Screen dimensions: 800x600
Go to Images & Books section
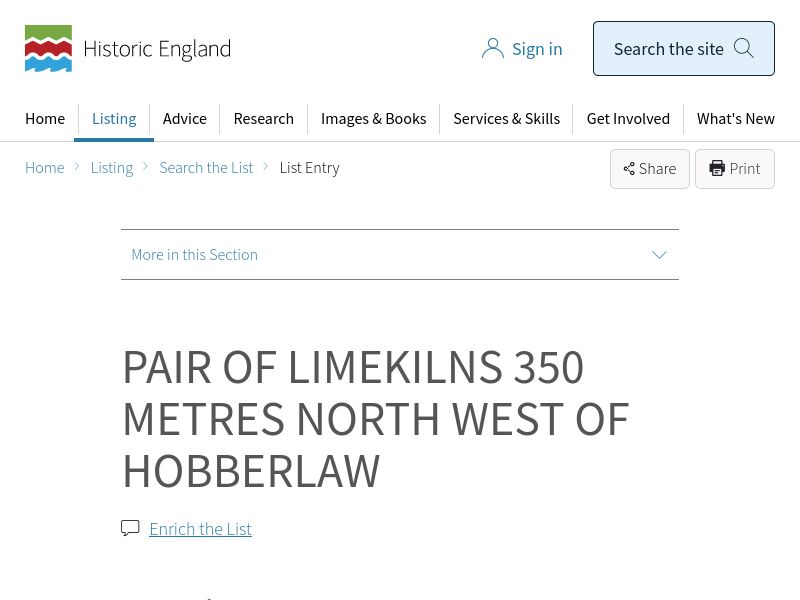click(373, 118)
